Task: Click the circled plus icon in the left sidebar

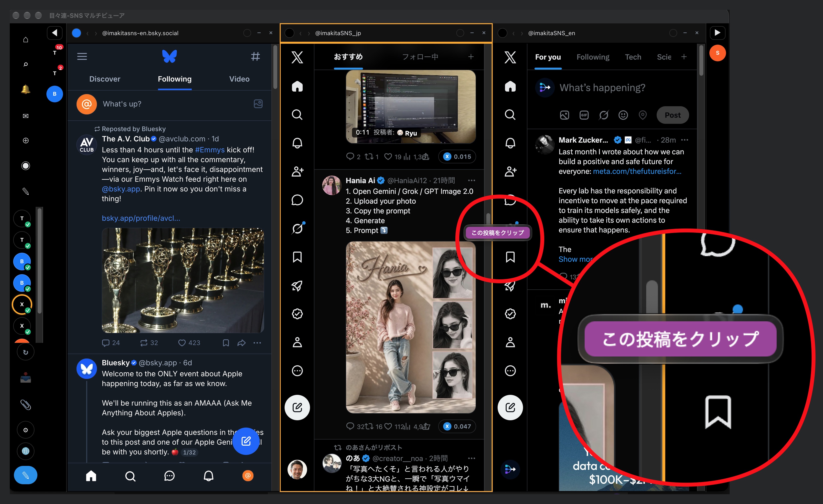Action: (x=26, y=140)
